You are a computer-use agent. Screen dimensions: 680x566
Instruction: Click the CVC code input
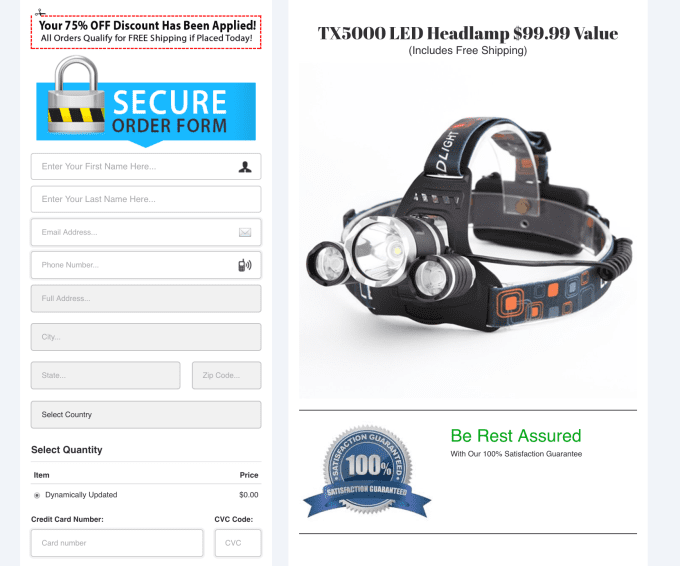click(x=238, y=543)
